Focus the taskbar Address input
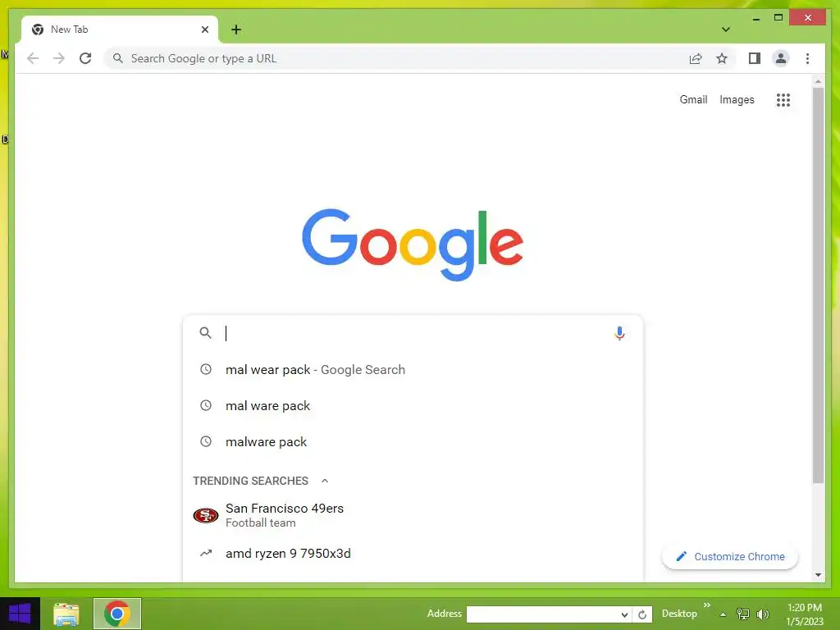840x630 pixels. pyautogui.click(x=542, y=614)
